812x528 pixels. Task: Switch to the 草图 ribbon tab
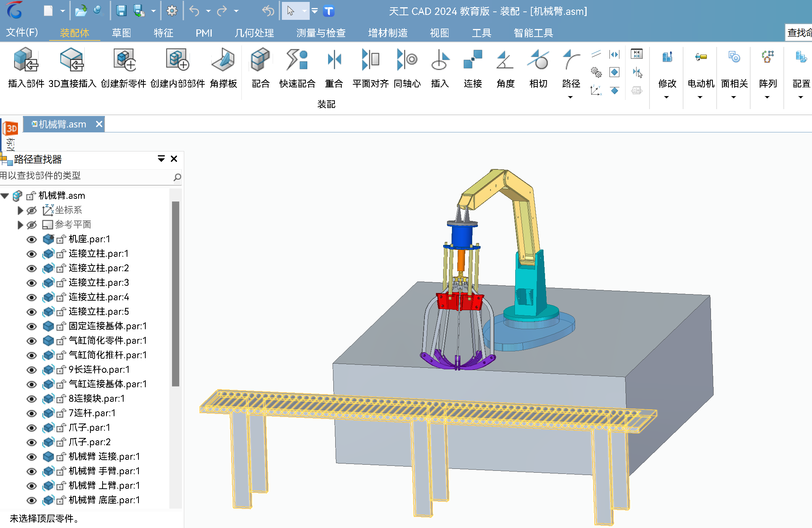pos(121,33)
